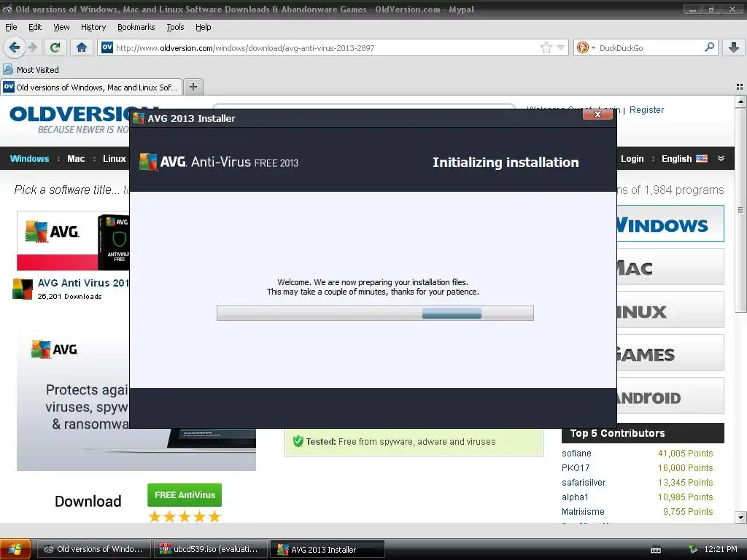
Task: Expand the double-chevron beside the flag
Action: click(721, 158)
